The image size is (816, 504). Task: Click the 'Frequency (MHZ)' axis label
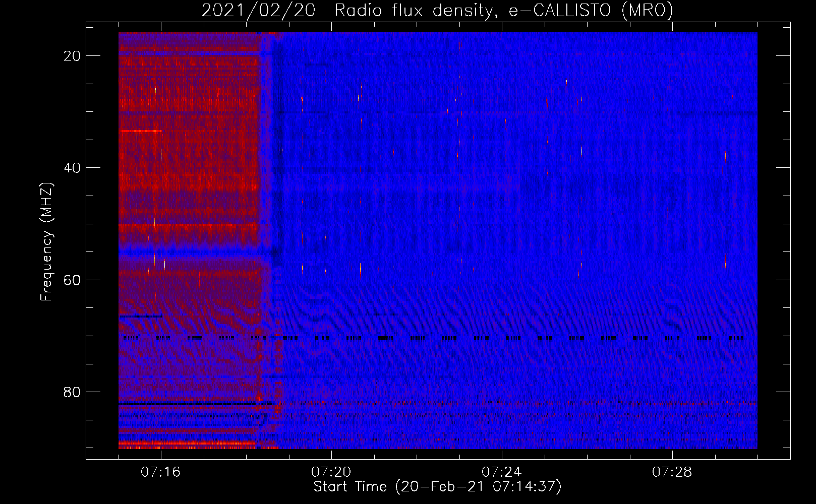pos(46,242)
